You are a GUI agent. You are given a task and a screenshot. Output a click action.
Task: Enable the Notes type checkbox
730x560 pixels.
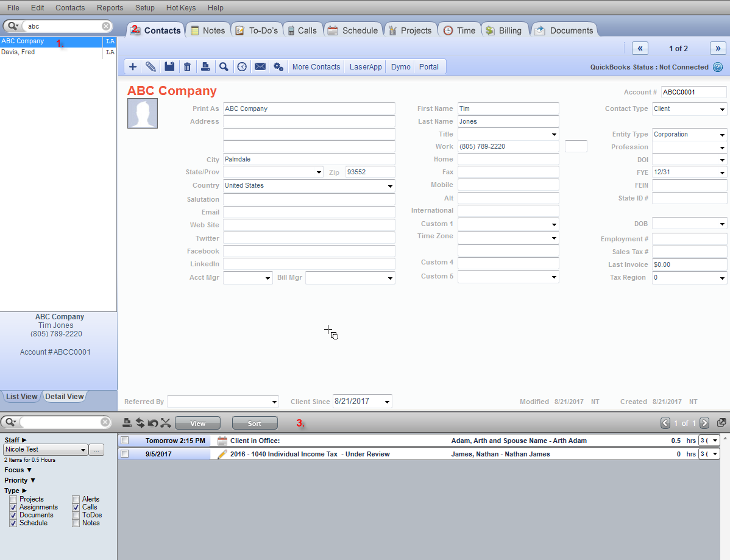(76, 523)
